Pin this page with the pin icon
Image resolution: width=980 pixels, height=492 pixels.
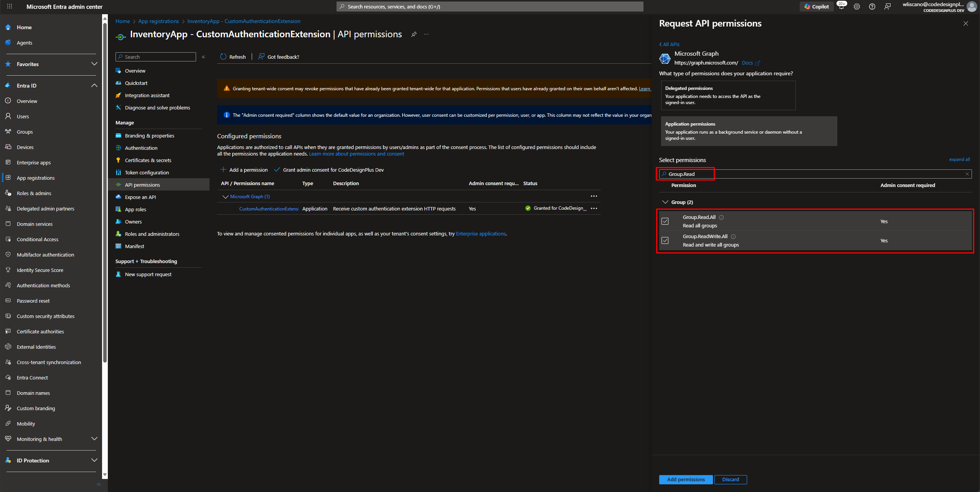click(414, 34)
